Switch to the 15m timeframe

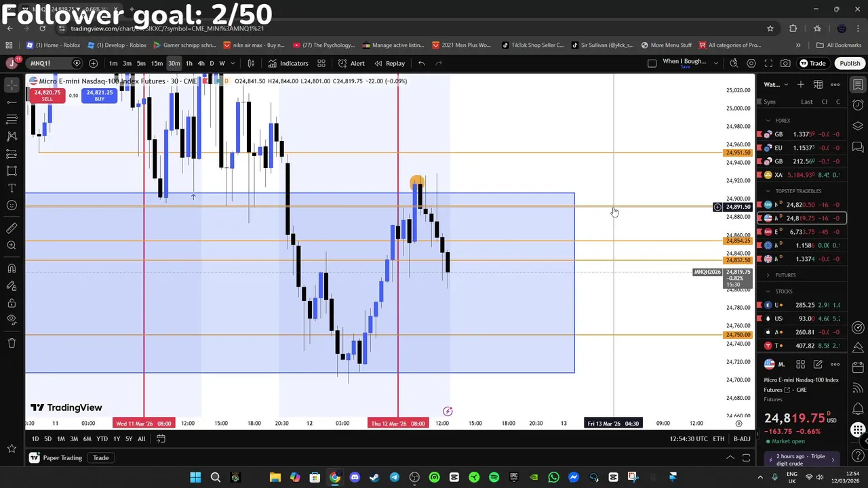coord(157,63)
